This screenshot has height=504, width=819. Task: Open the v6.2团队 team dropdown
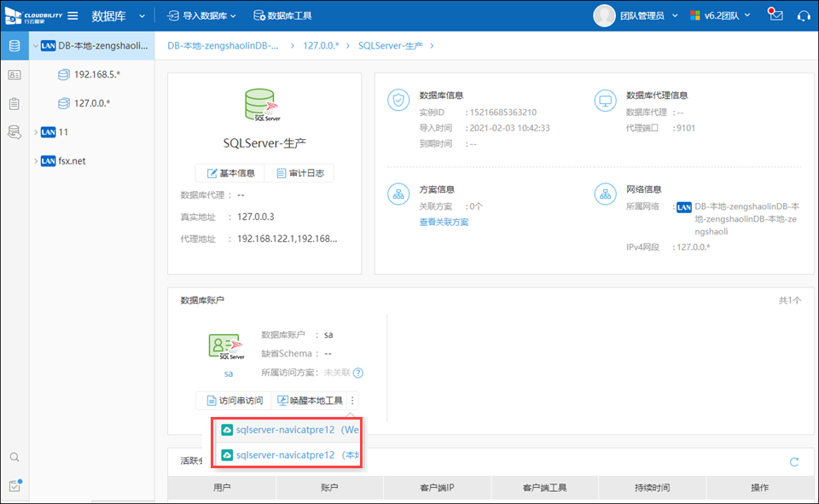coord(721,15)
